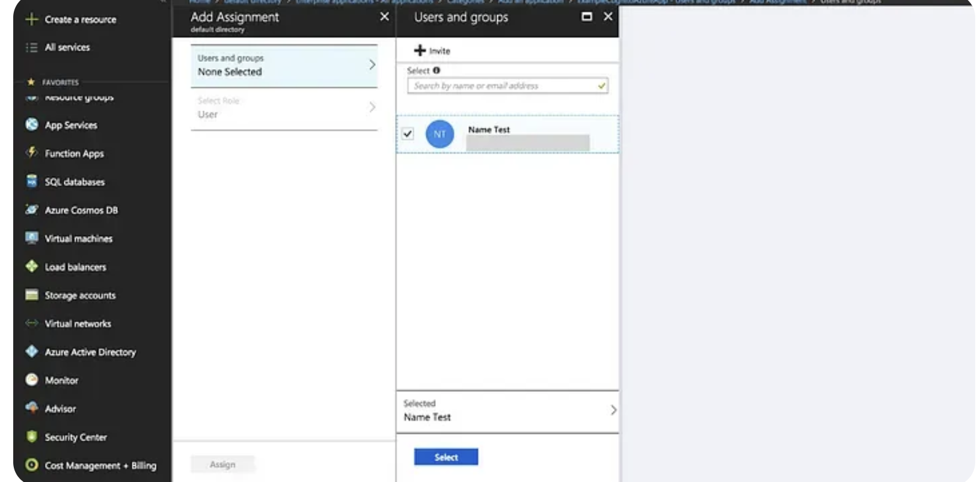Open Cost Management + Billing icon
Viewport: 980px width, 482px height.
click(x=32, y=465)
